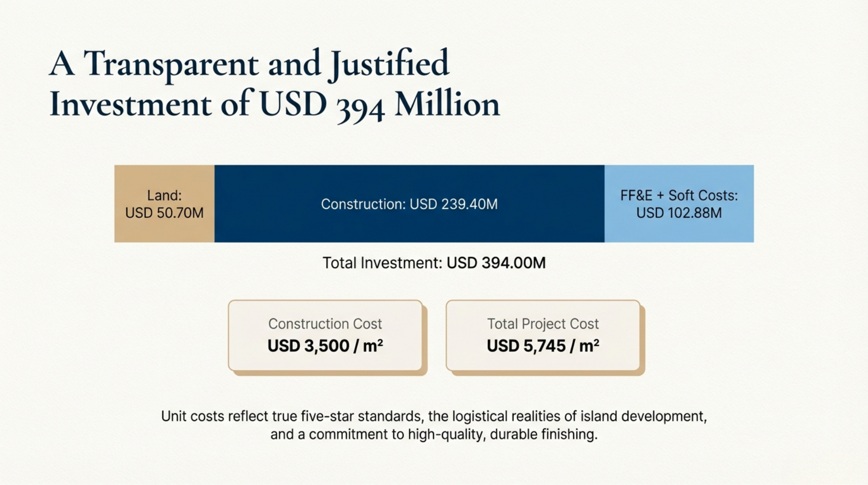Click the word "Million" in the title
The image size is (868, 485).
coord(447,104)
